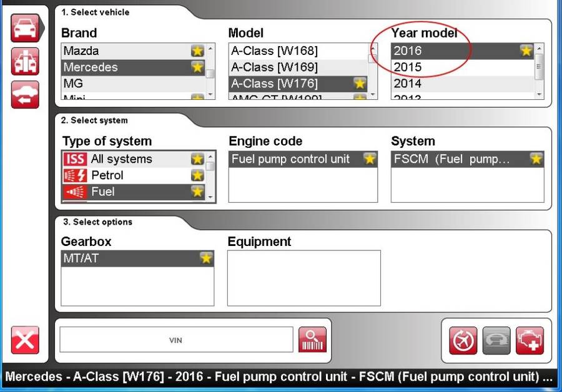Select All systems type
Image resolution: width=562 pixels, height=392 pixels.
tap(134, 159)
